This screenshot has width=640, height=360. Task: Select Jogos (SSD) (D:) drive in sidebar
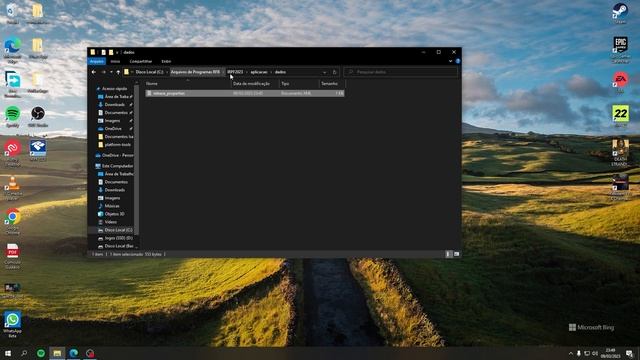116,238
